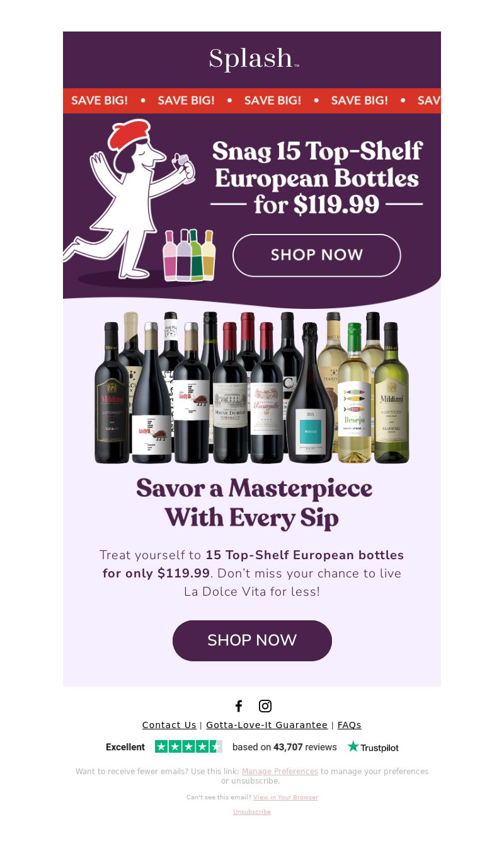
Task: Click the four colorful mini bottles illustration
Action: 189,255
